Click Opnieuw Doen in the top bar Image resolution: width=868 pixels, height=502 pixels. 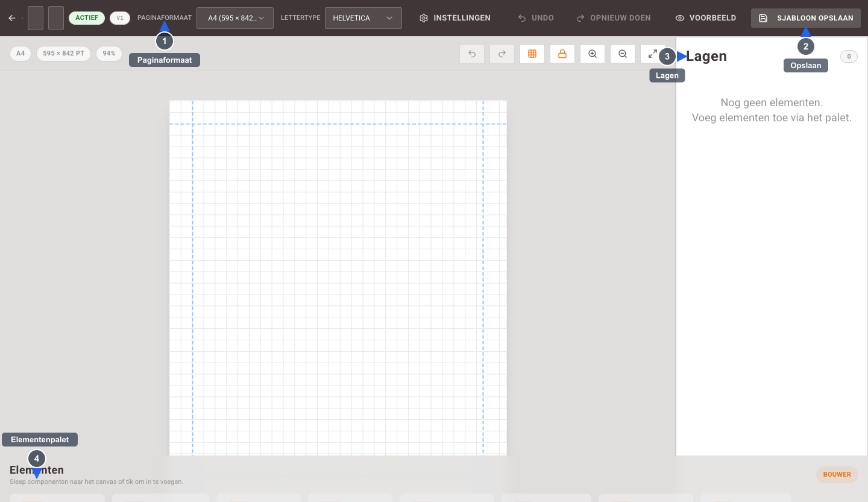614,18
